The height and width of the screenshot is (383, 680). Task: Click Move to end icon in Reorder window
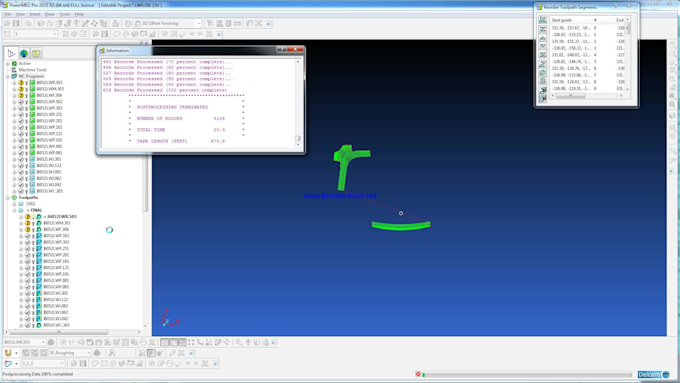(543, 55)
